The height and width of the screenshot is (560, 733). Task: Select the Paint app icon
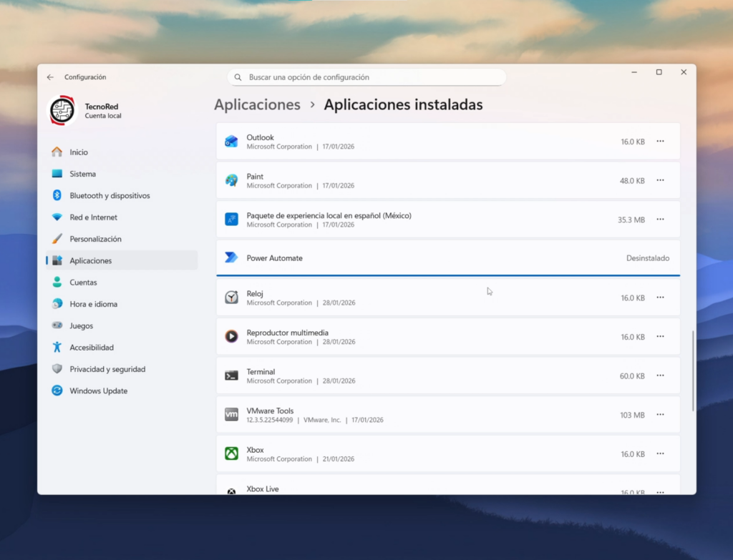pyautogui.click(x=231, y=180)
